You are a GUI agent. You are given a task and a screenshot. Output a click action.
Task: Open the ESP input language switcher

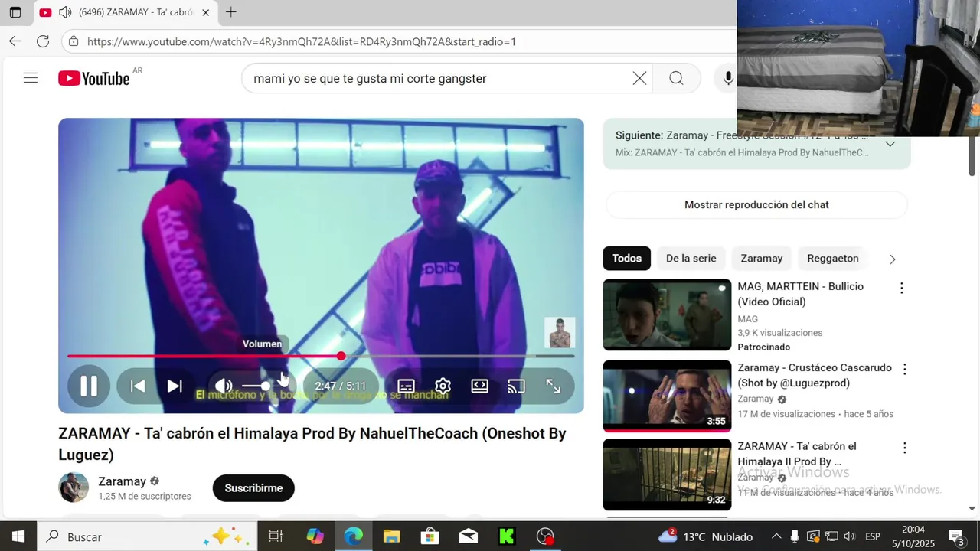pyautogui.click(x=873, y=536)
